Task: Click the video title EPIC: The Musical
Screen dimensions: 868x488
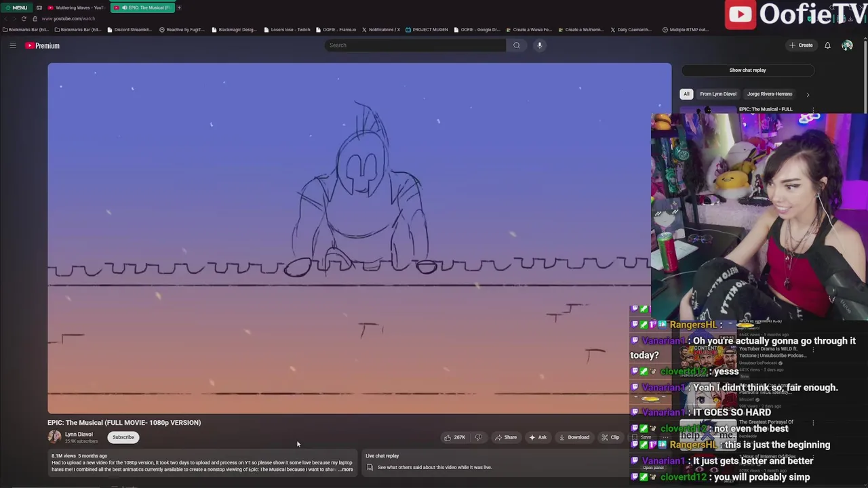Action: 124,422
